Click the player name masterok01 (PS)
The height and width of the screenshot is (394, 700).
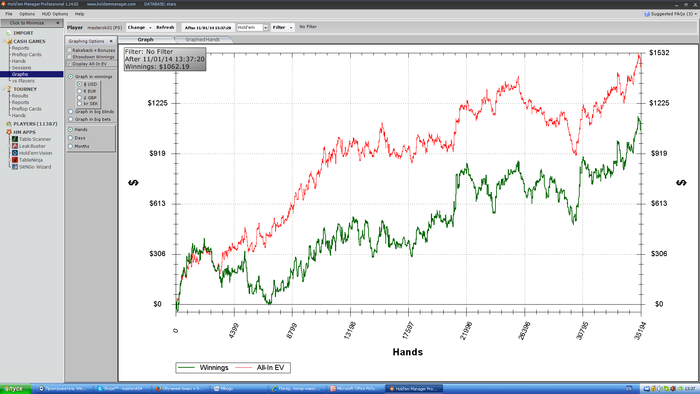(104, 28)
